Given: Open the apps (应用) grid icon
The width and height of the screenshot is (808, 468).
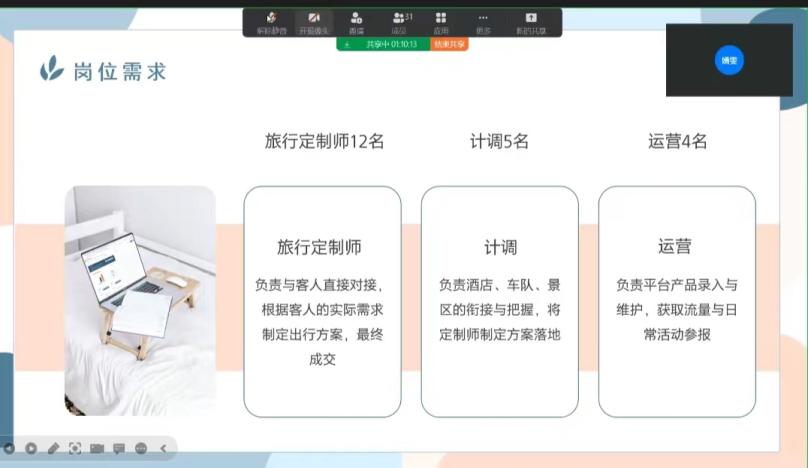Looking at the screenshot, I should click(441, 22).
